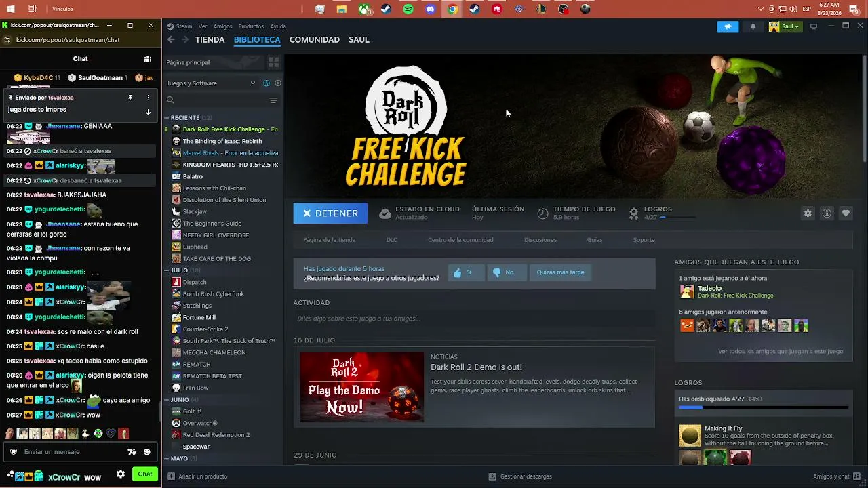Open Kick chat settings gear
This screenshot has height=488, width=868.
tap(121, 474)
